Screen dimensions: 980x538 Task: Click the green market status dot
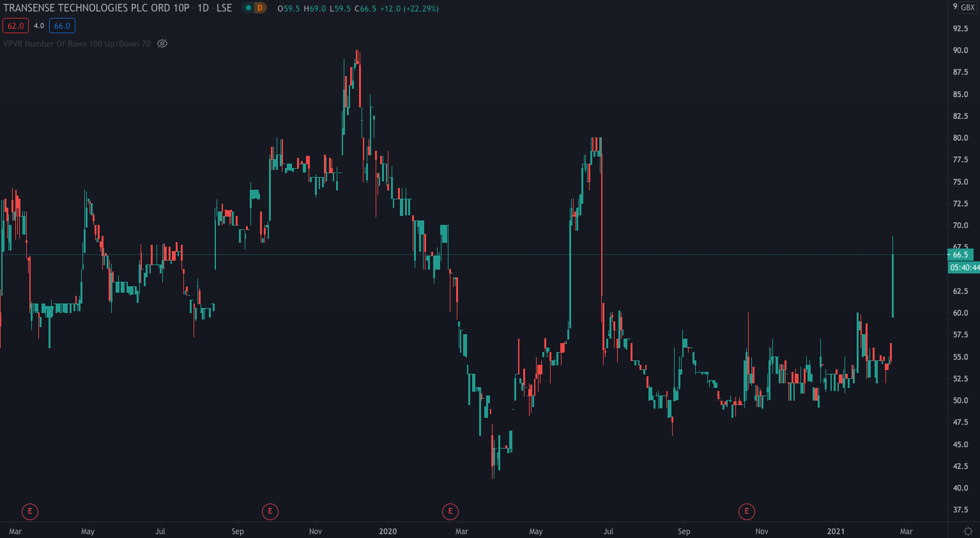coord(249,8)
